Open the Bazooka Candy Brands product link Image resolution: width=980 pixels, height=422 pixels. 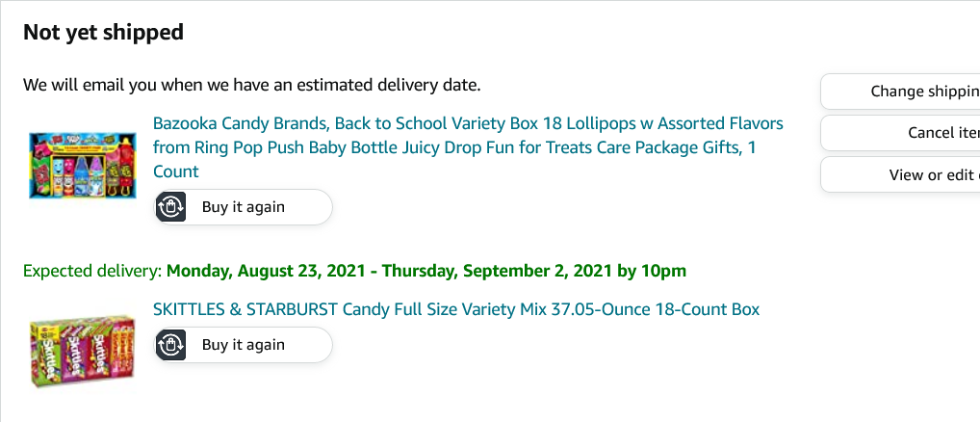tap(468, 123)
